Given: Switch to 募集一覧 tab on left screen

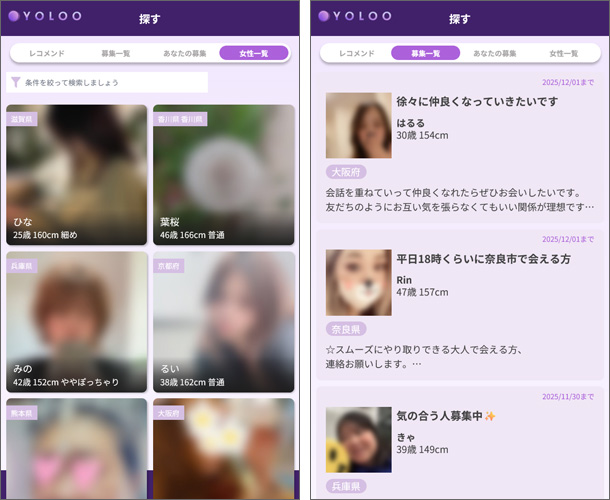Looking at the screenshot, I should pyautogui.click(x=116, y=53).
